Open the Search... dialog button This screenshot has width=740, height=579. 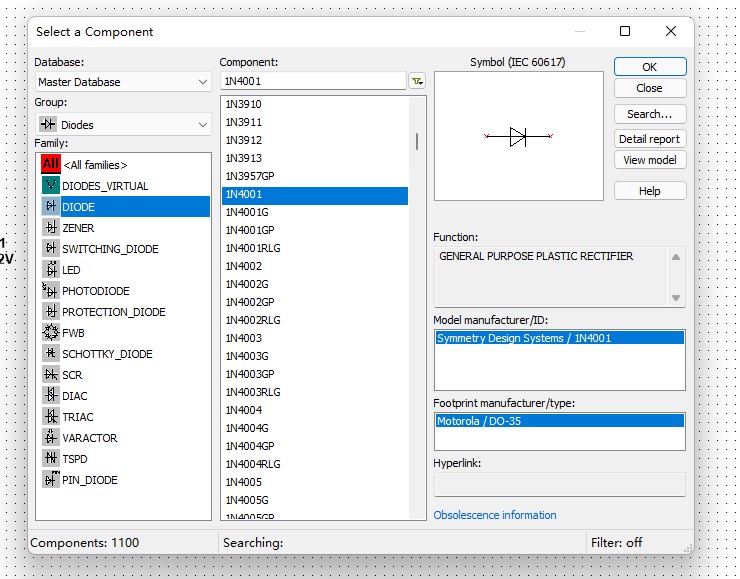[x=650, y=114]
